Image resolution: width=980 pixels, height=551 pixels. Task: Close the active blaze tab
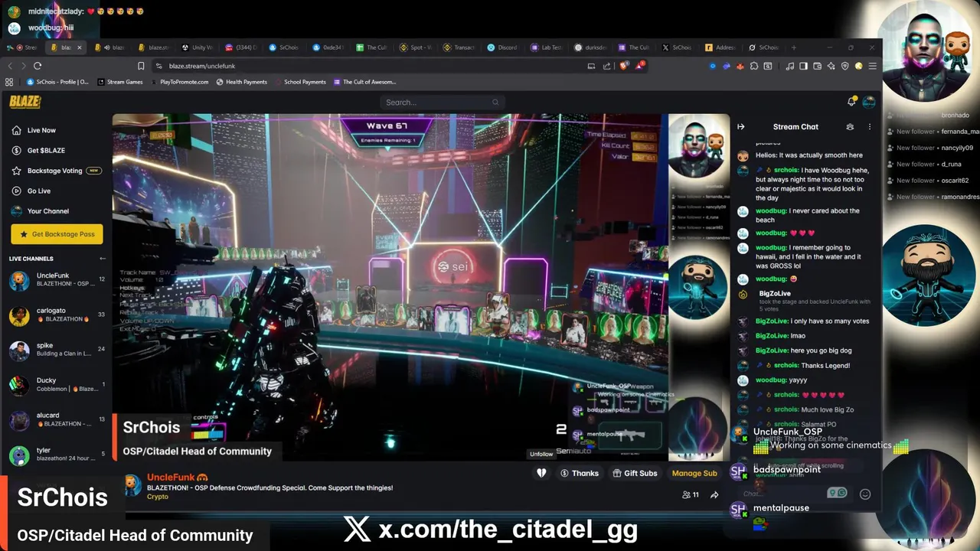[79, 47]
